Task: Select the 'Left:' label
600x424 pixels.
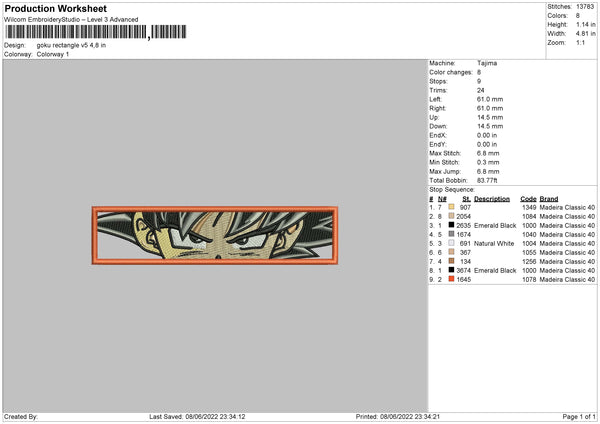Action: 435,99
